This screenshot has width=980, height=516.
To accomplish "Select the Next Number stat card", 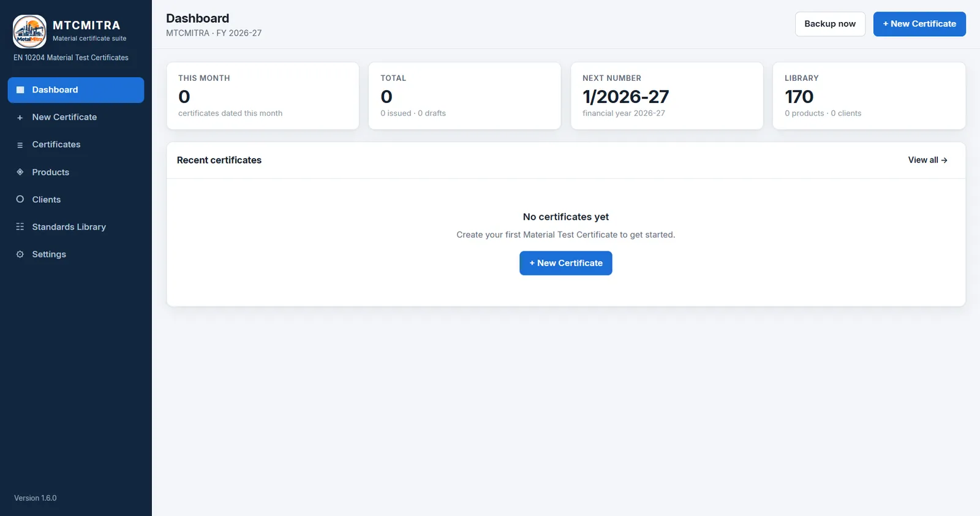I will coord(667,96).
